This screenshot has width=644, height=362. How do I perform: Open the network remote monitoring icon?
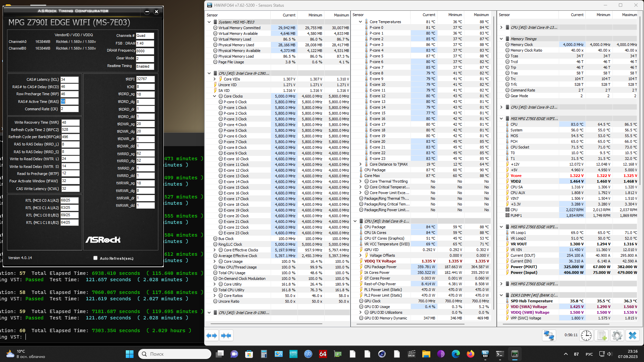click(549, 336)
